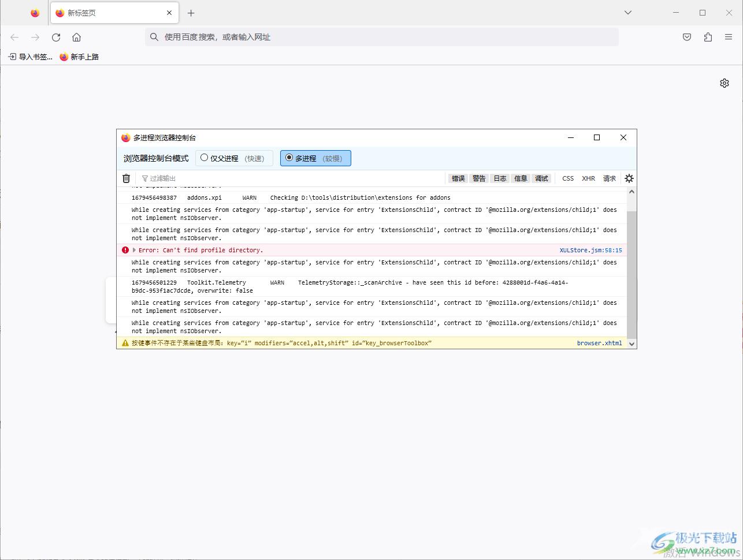Toggle the 错误 filter

[x=458, y=178]
